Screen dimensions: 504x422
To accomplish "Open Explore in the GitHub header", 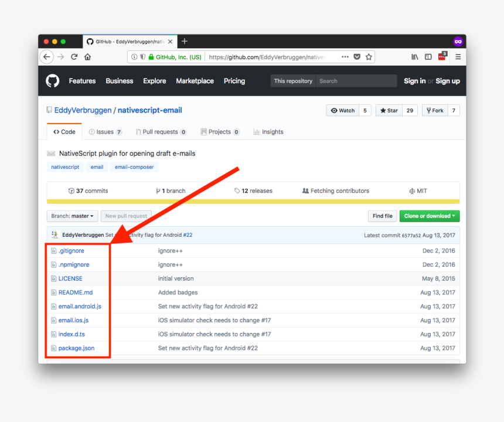I will coord(155,81).
